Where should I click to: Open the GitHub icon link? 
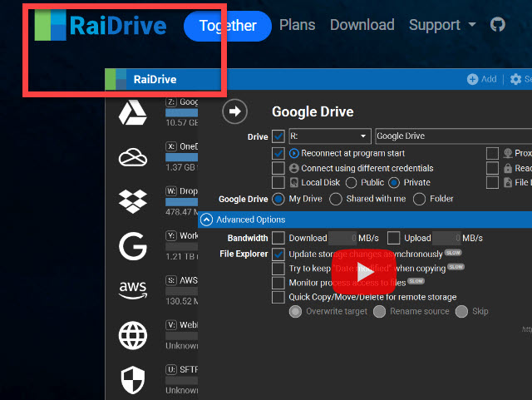[x=497, y=25]
